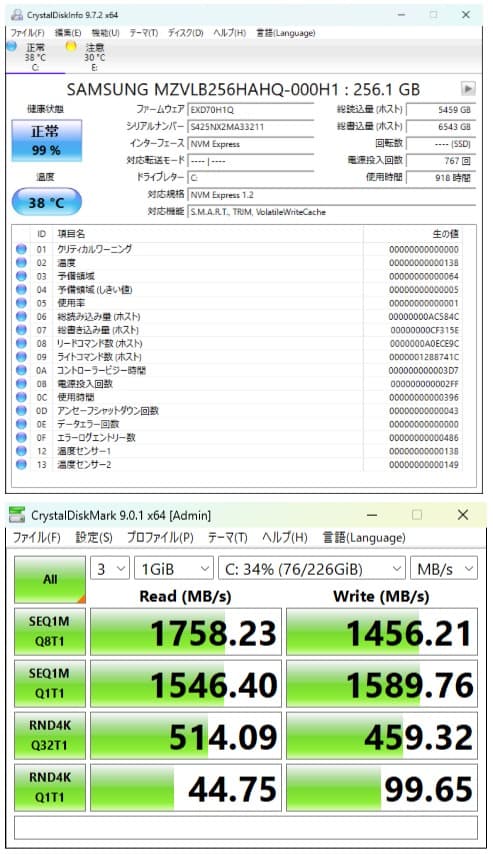Click status orb for attribute 01 クリティカルワーニング
The width and height of the screenshot is (493, 854).
(x=21, y=249)
